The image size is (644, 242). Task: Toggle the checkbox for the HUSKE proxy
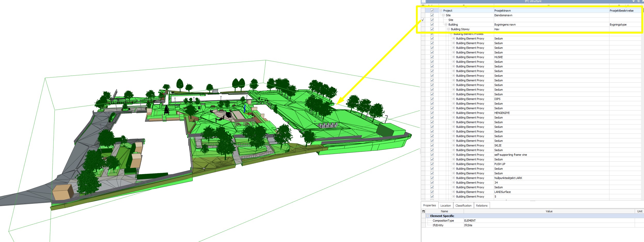[432, 57]
